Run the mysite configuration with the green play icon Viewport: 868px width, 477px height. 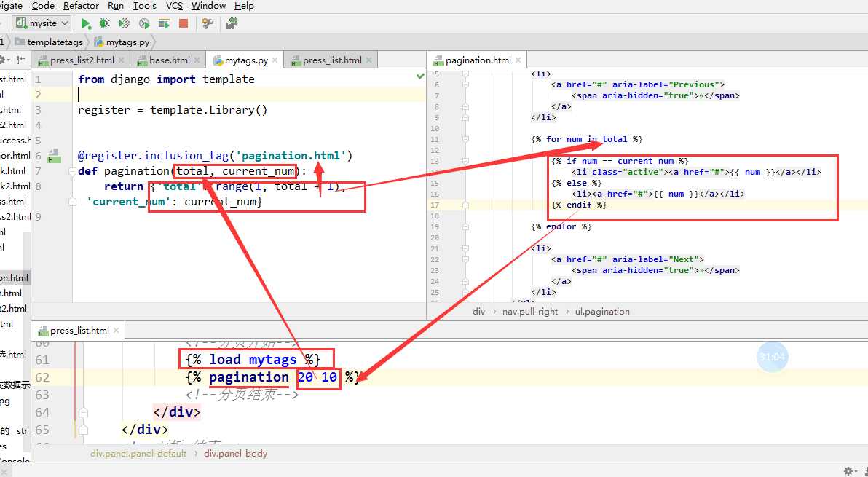pos(85,23)
